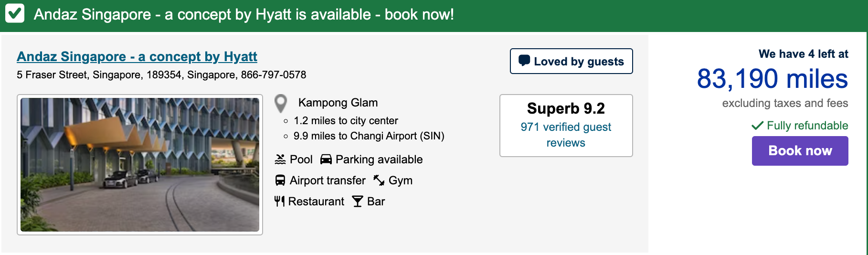
Task: Click the 83,190 miles price
Action: (x=772, y=79)
